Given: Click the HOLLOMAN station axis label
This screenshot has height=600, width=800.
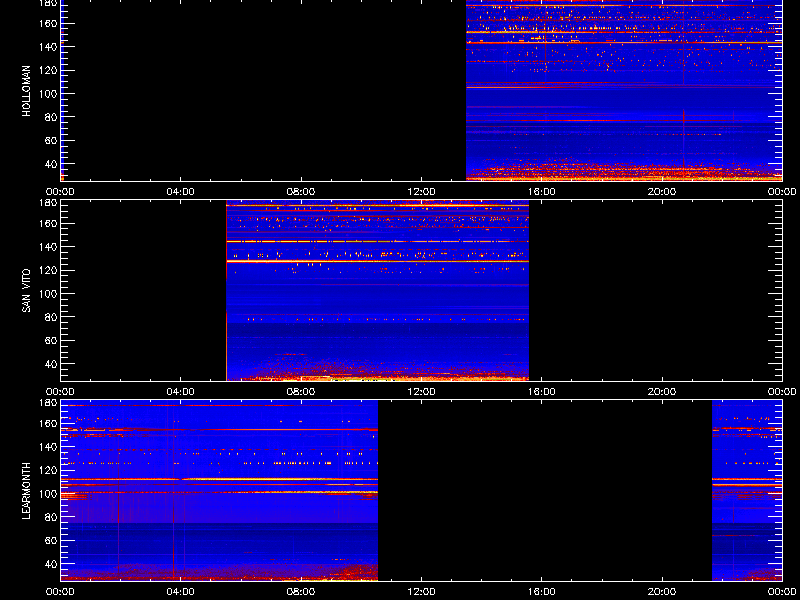Looking at the screenshot, I should pyautogui.click(x=27, y=91).
